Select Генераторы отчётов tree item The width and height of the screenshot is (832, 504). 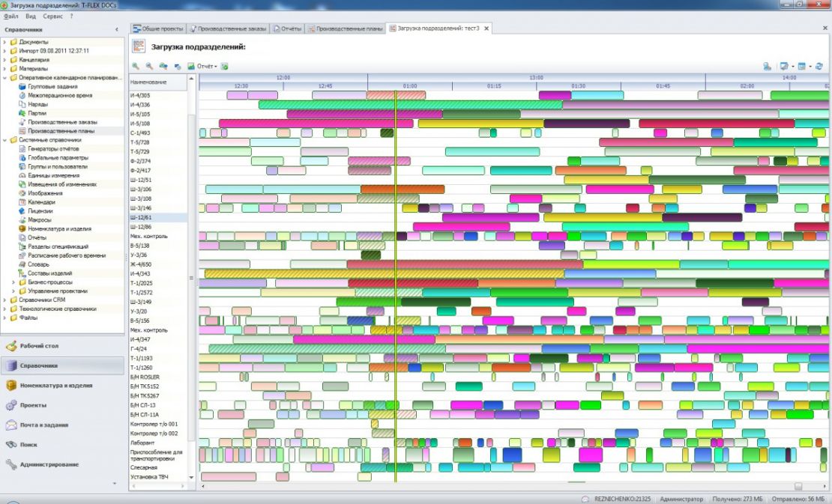point(53,149)
